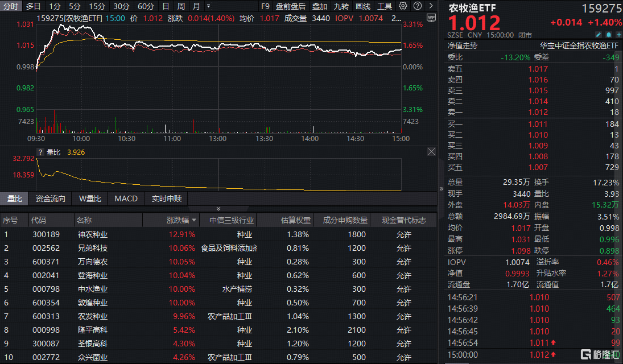The width and height of the screenshot is (623, 364).
Task: Switch to 资金流向 tab
Action: point(51,198)
